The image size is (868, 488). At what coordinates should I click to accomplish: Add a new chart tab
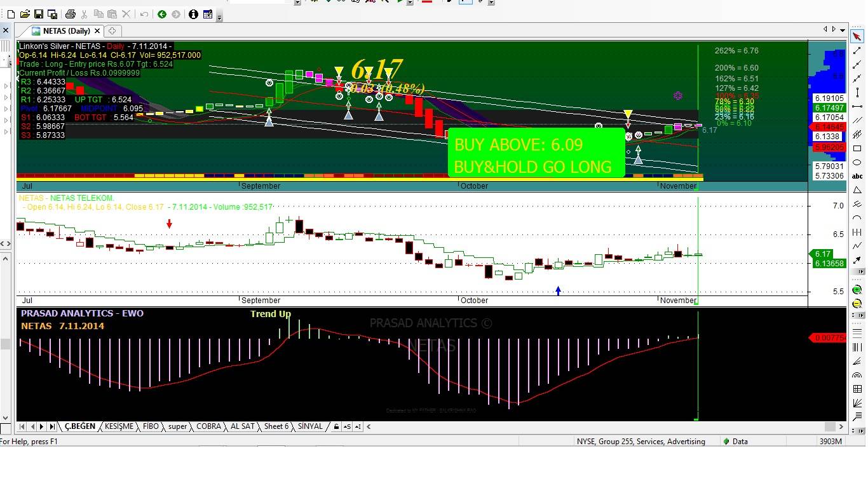tap(112, 30)
